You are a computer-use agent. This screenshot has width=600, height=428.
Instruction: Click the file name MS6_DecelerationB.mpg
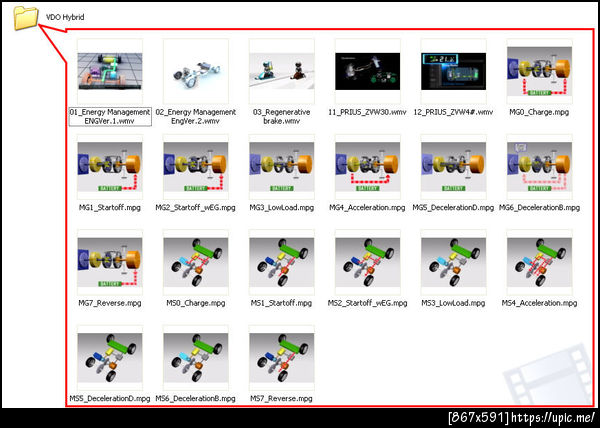pyautogui.click(x=196, y=399)
